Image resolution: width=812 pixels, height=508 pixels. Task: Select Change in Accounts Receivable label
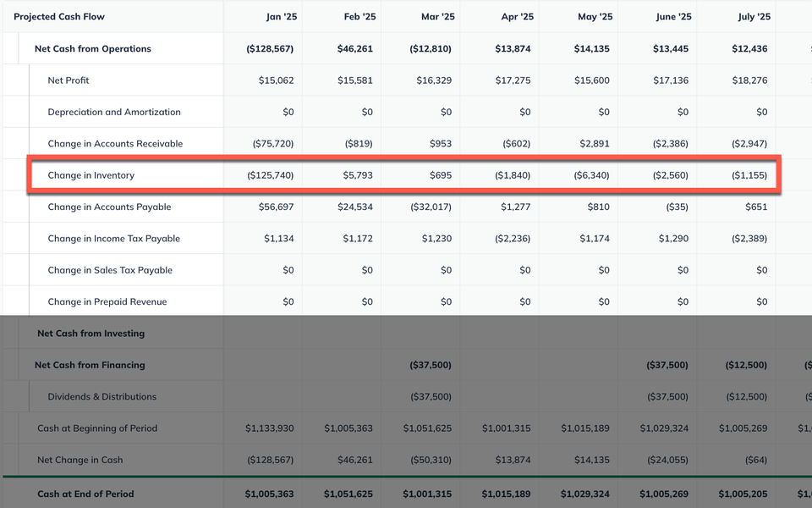(x=115, y=144)
